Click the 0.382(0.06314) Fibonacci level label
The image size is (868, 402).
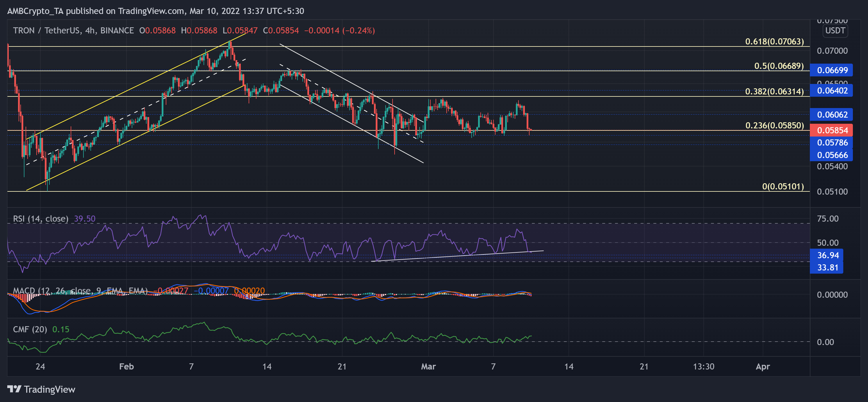(774, 91)
